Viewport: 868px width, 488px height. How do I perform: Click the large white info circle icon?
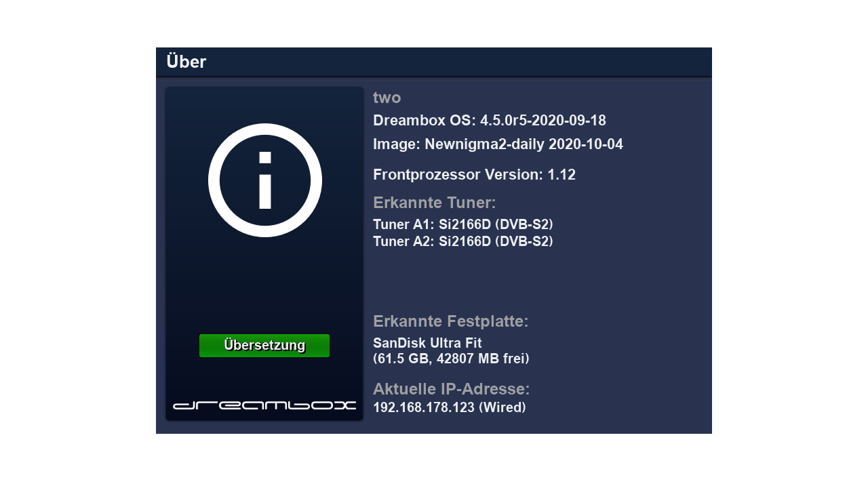tap(264, 180)
